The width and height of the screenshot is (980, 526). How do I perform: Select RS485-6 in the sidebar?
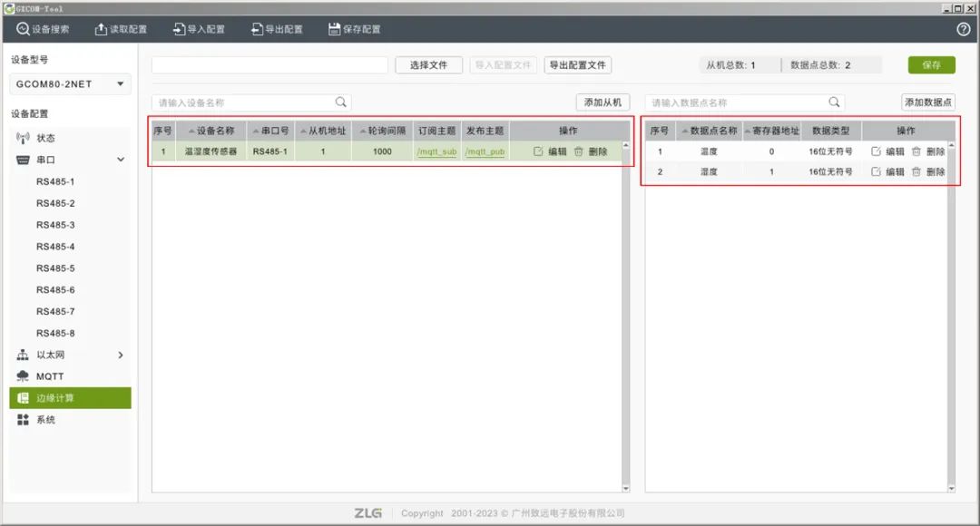click(x=55, y=290)
